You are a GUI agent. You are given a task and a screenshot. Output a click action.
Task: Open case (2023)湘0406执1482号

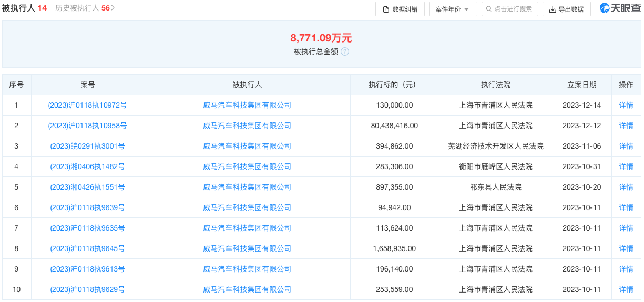pyautogui.click(x=88, y=166)
